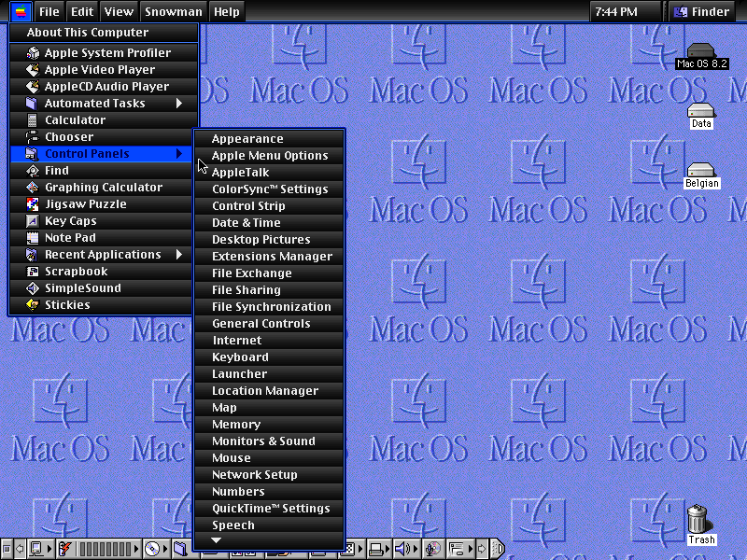The width and height of the screenshot is (747, 560).
Task: Launch Apple System Profiler from Apple menu
Action: (104, 53)
